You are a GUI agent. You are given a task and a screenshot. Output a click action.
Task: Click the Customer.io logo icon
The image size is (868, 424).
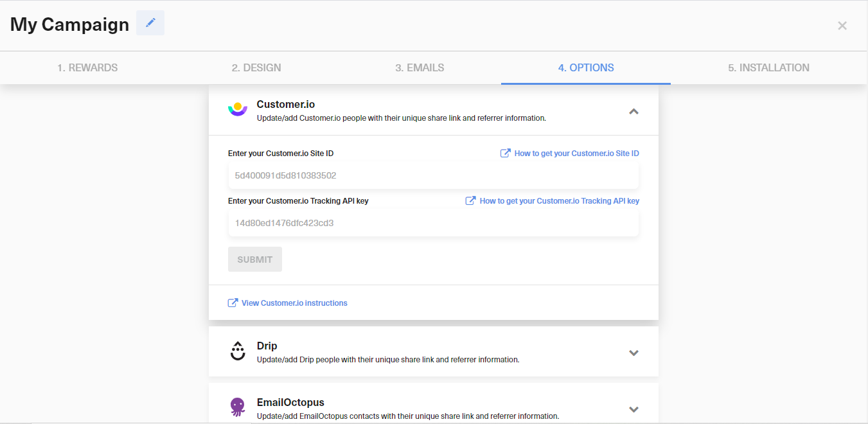[238, 109]
